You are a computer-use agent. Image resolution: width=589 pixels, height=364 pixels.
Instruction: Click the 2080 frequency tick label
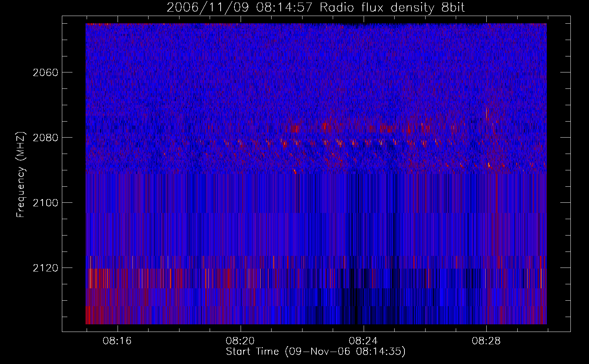pos(46,138)
